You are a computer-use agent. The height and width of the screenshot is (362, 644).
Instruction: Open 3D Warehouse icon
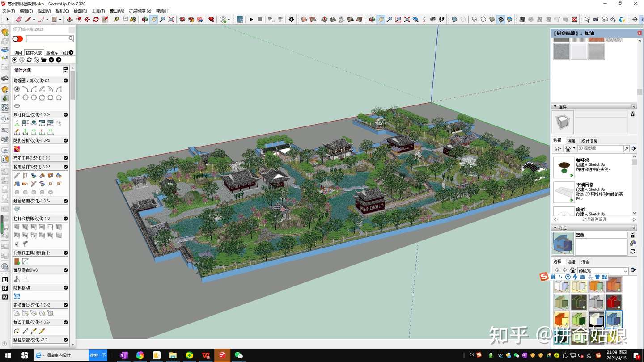tap(182, 19)
